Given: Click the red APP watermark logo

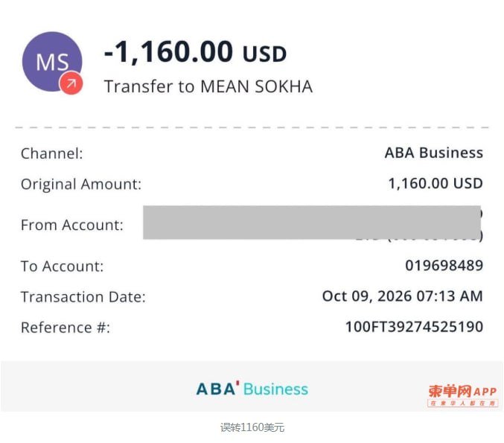Looking at the screenshot, I should point(462,395).
